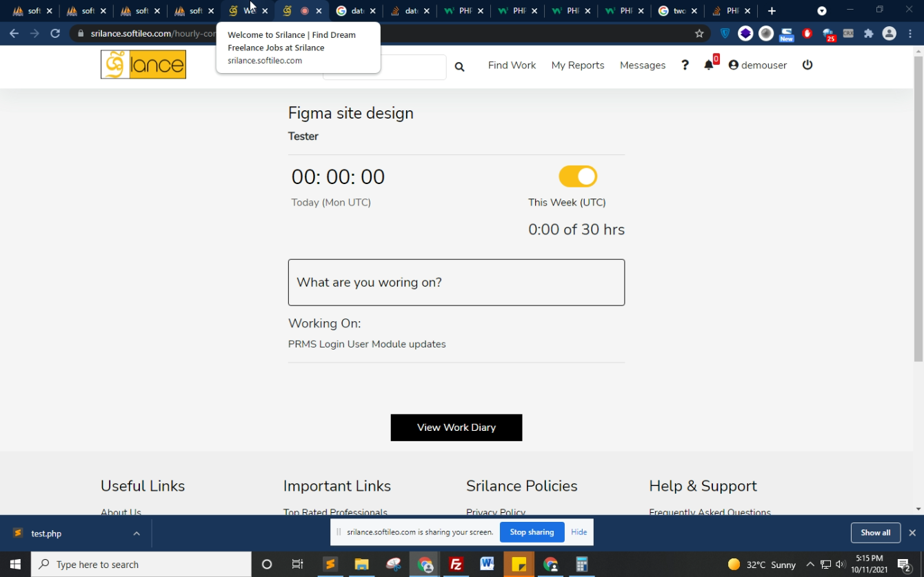Screen dimensions: 924x577
Task: Click the Stop sharing button
Action: (532, 532)
